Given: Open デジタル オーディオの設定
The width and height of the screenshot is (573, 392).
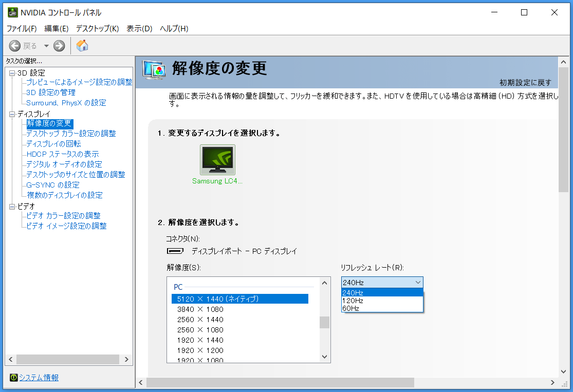Looking at the screenshot, I should point(64,164).
